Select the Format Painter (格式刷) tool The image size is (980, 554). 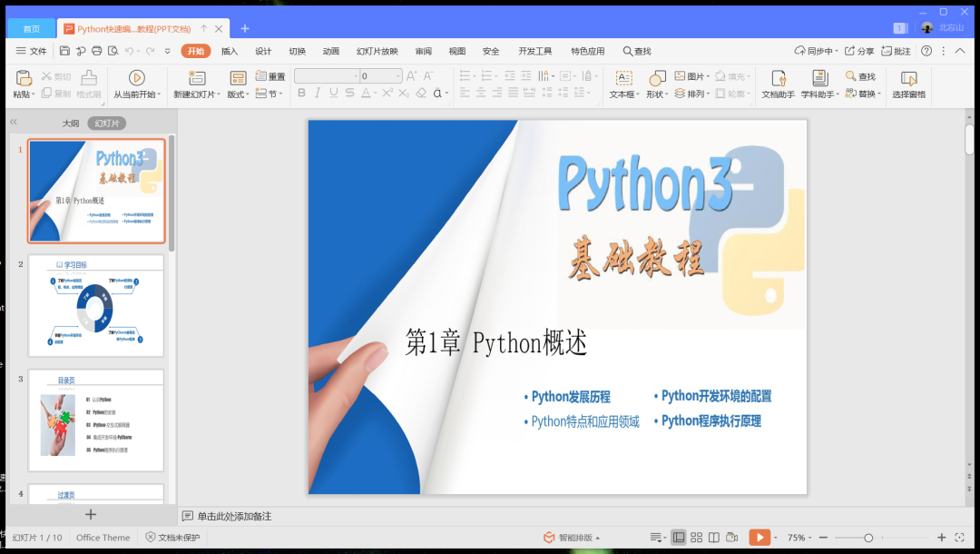[x=88, y=84]
